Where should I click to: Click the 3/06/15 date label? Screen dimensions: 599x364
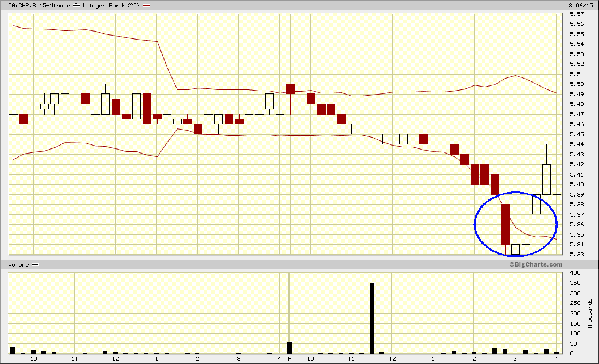(x=581, y=5)
